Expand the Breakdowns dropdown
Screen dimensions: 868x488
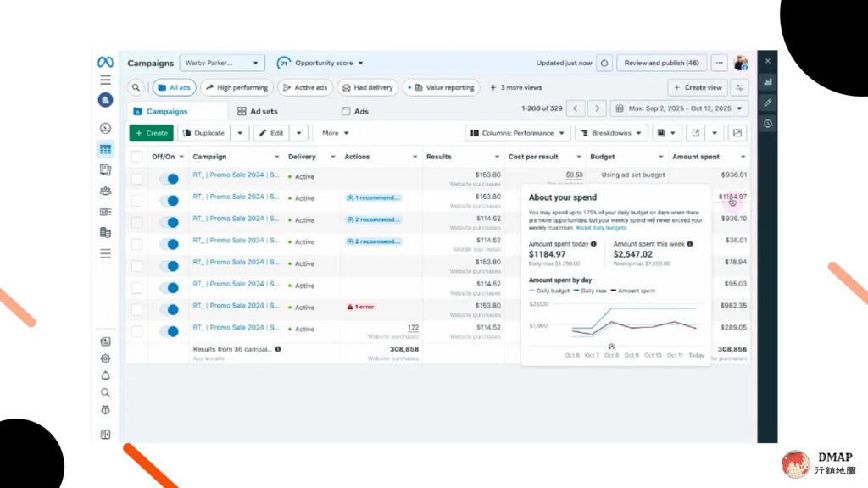click(611, 133)
